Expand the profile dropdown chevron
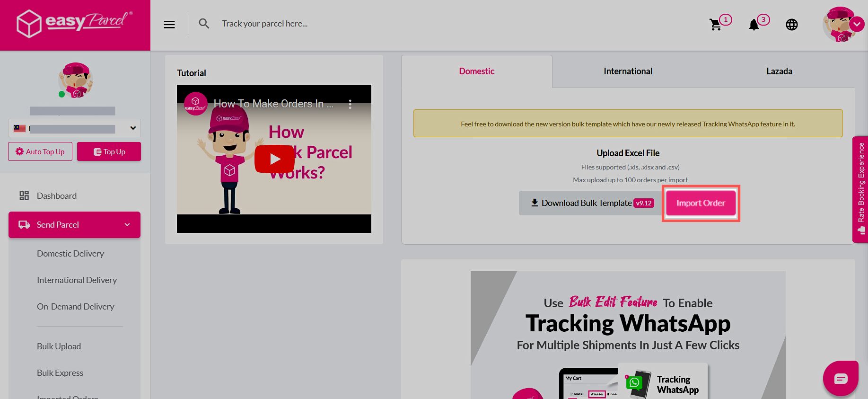This screenshot has height=399, width=868. 857,24
